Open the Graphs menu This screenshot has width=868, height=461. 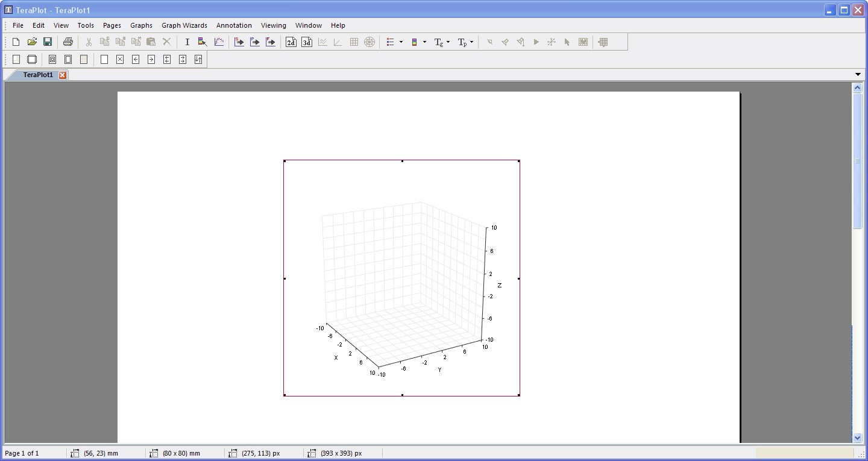[x=141, y=25]
